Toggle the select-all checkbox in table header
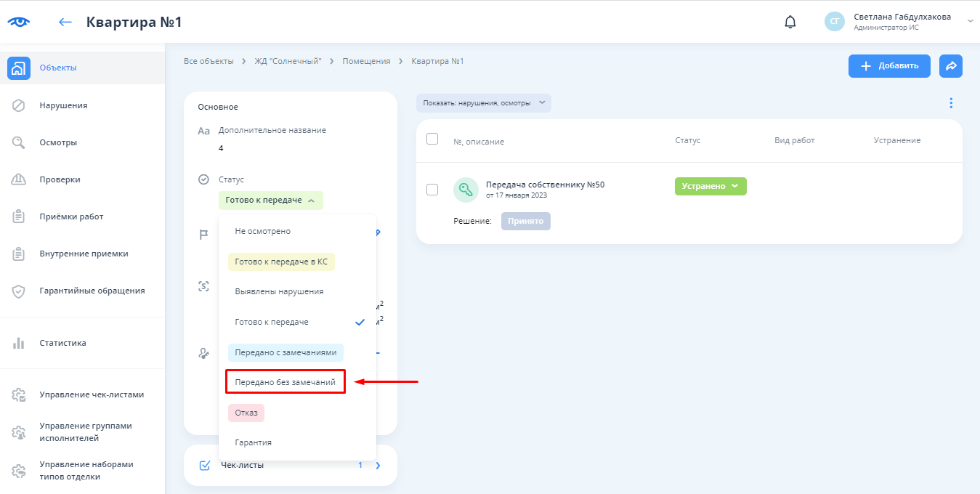Image resolution: width=980 pixels, height=494 pixels. click(x=432, y=139)
